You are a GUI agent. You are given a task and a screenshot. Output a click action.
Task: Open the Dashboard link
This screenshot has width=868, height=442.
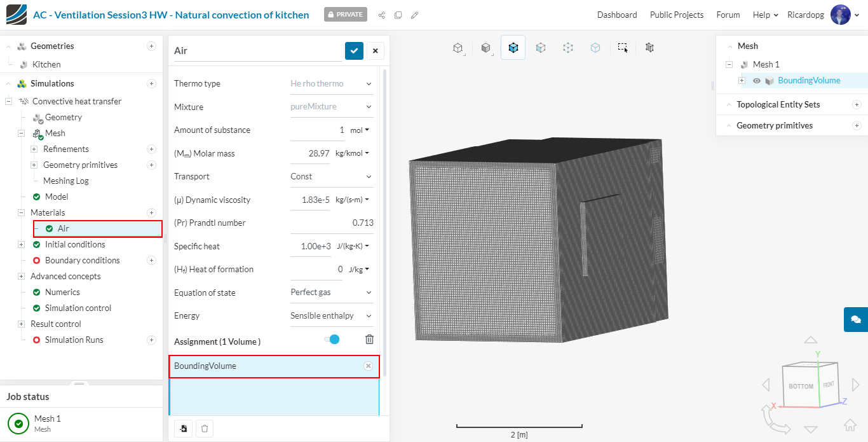(616, 15)
